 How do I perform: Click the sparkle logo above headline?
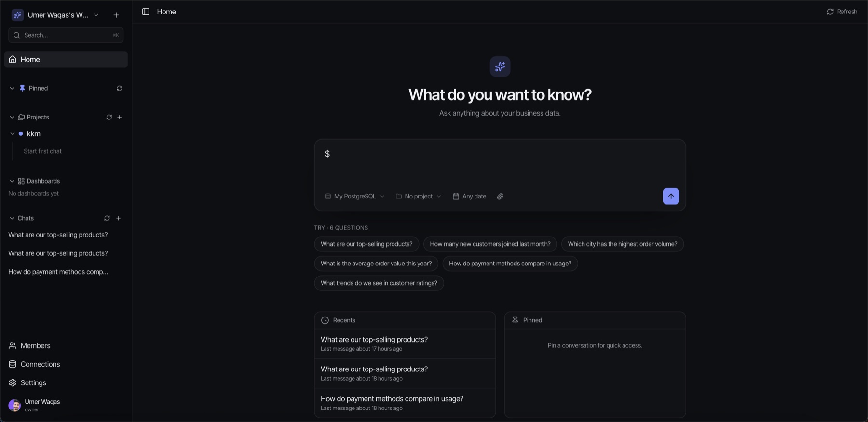pos(500,66)
